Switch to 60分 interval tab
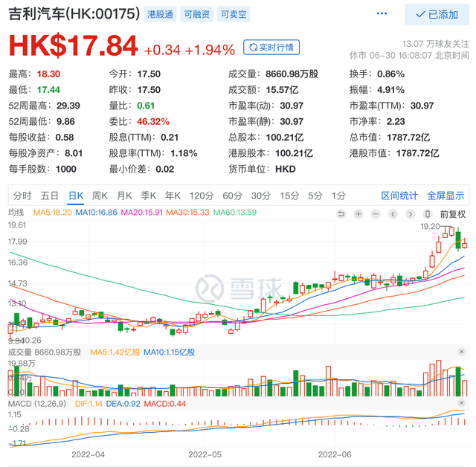 coord(232,196)
